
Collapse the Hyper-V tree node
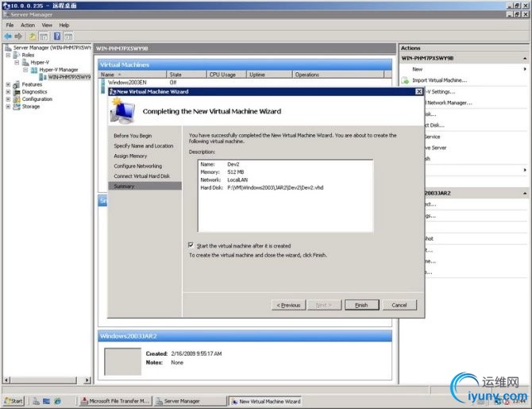click(17, 63)
